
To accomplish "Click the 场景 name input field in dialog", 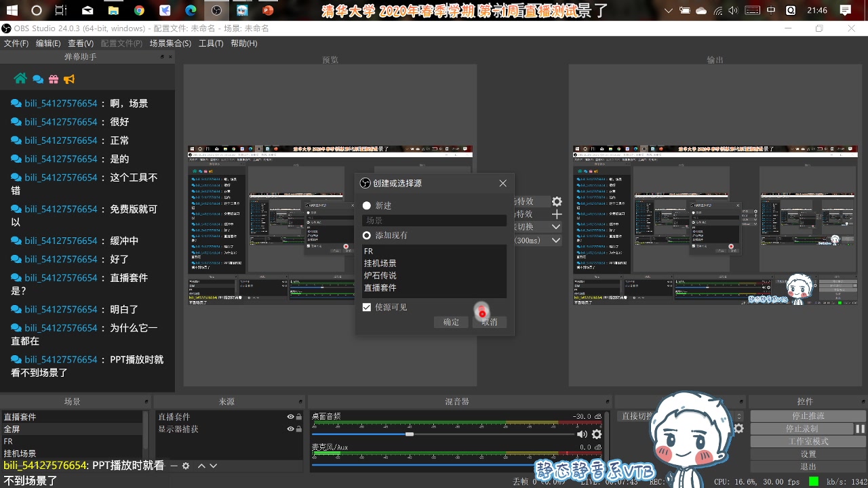I will [x=434, y=220].
